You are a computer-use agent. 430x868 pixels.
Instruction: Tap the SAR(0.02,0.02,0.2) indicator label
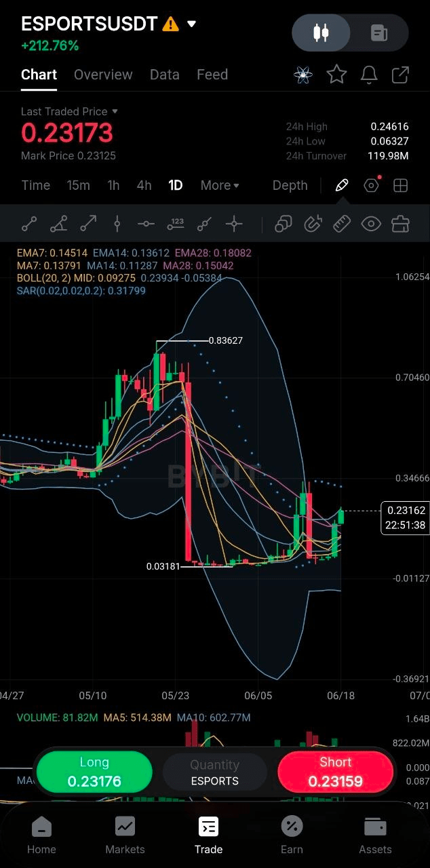click(x=81, y=291)
